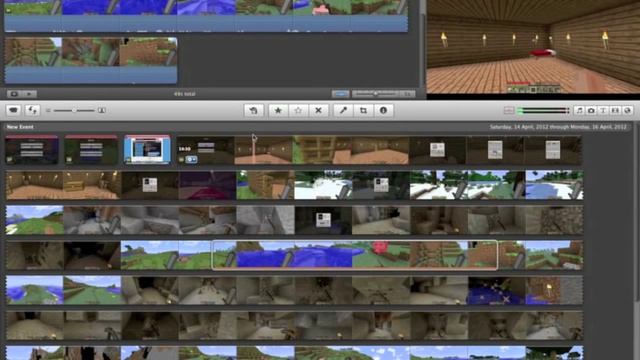This screenshot has height=360, width=640.
Task: Select the dark water clip with X mark
Action: (x=496, y=290)
